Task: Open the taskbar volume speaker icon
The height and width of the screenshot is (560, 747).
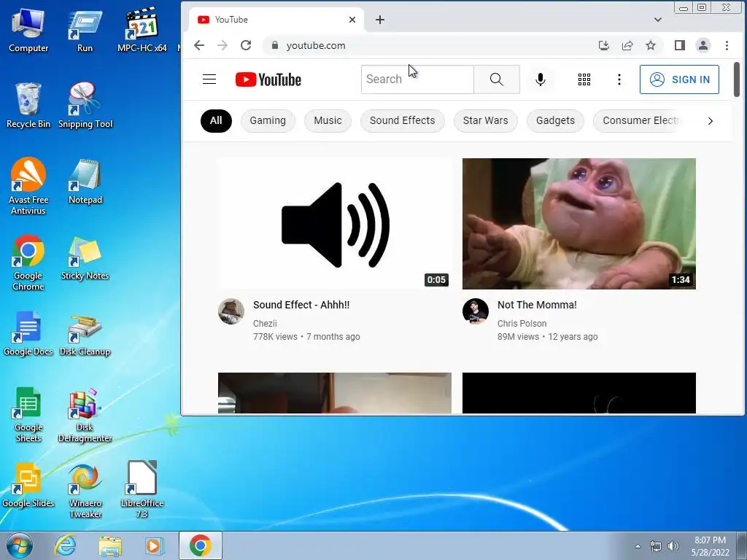Action: [673, 546]
